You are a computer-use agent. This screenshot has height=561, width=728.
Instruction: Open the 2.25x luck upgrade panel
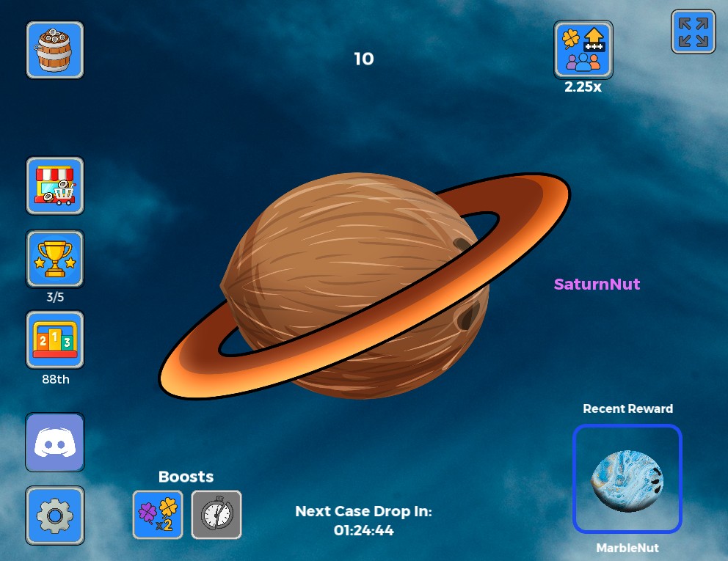tap(583, 49)
